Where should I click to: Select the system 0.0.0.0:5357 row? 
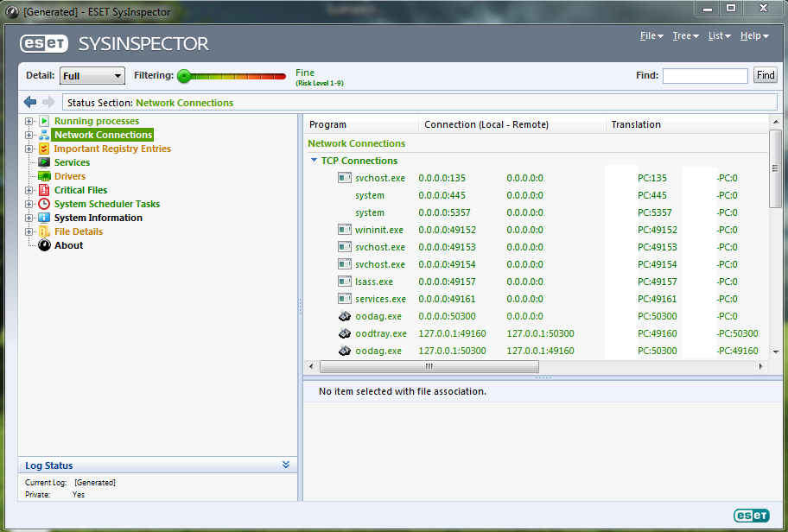(536, 212)
